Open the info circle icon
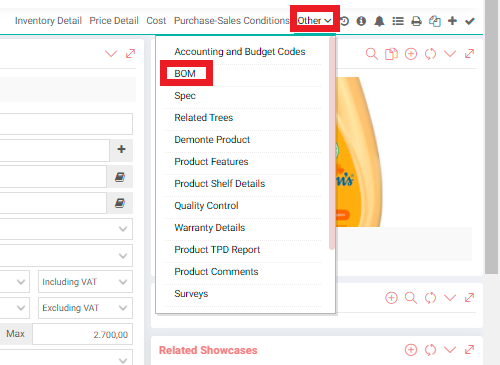 click(x=361, y=21)
